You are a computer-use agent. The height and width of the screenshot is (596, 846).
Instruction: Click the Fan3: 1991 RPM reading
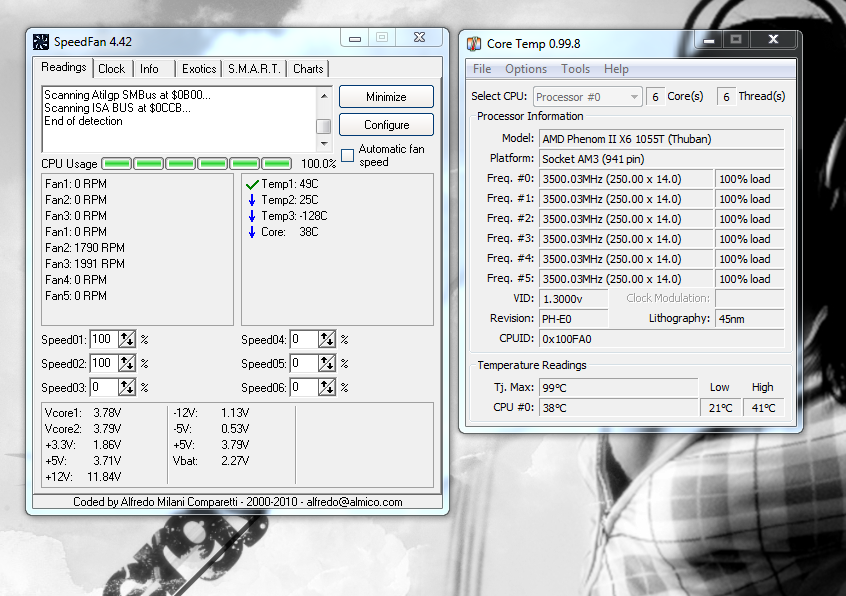[x=85, y=264]
